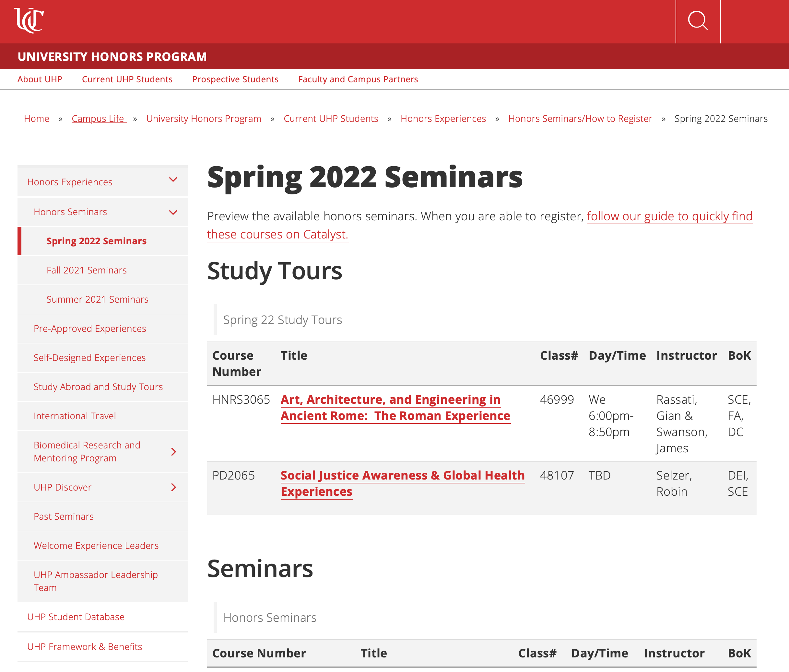Click class number 48107

(x=557, y=476)
